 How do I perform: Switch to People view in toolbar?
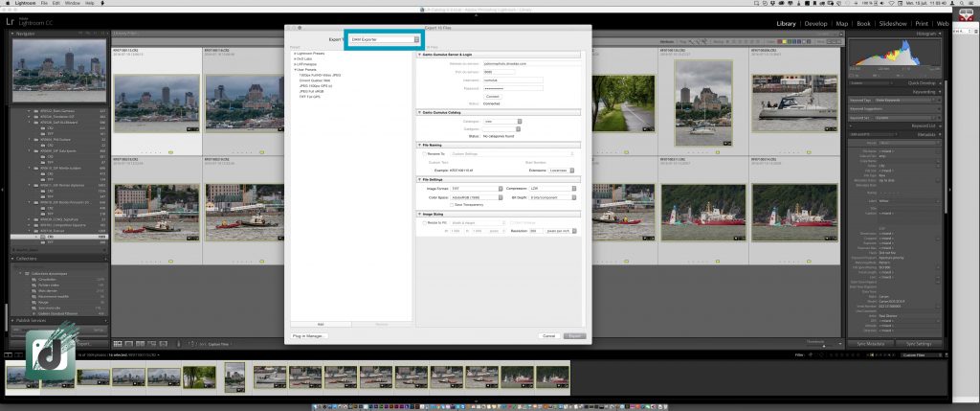163,343
